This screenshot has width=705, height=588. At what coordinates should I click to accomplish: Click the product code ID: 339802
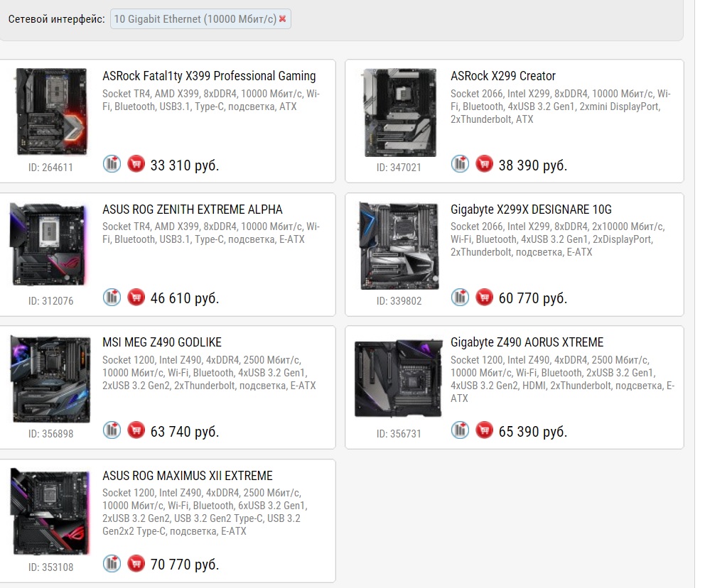tap(399, 301)
